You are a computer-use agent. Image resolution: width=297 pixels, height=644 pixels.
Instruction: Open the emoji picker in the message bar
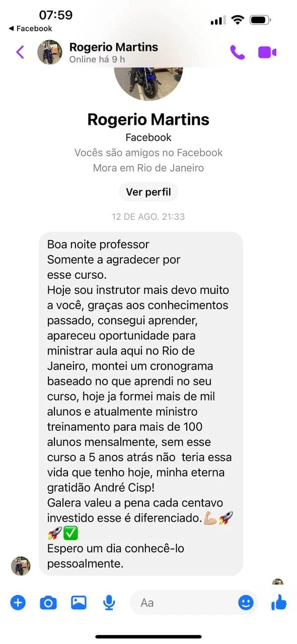coord(246,602)
